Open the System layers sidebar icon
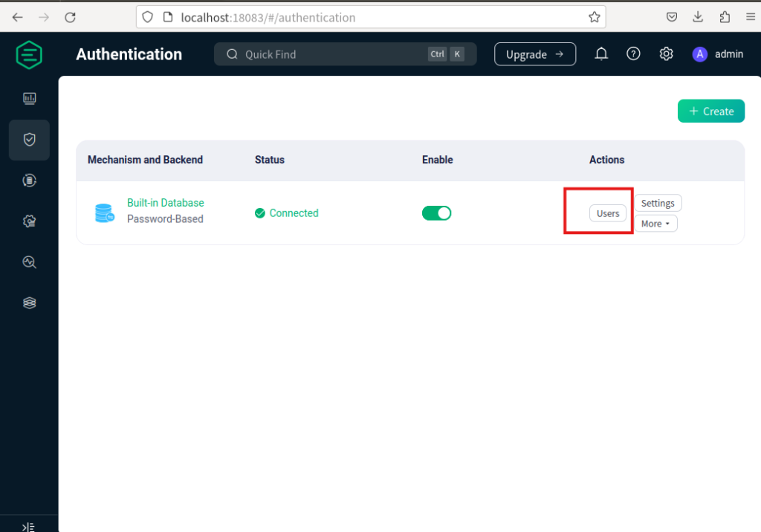This screenshot has height=532, width=761. (29, 303)
